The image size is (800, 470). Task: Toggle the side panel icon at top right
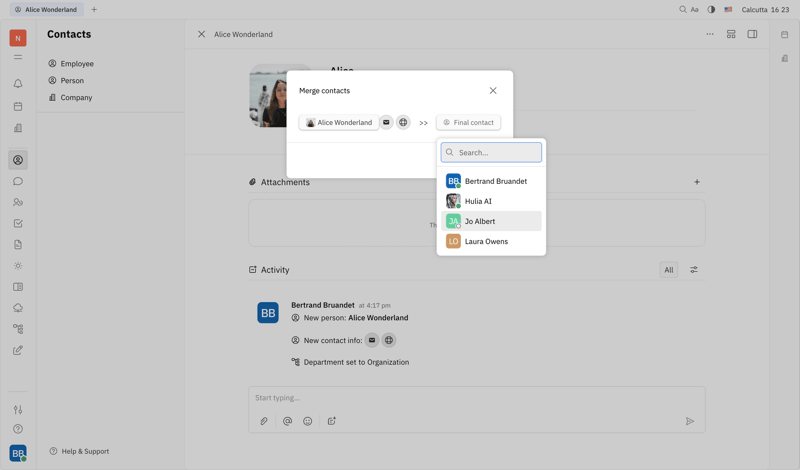point(752,34)
